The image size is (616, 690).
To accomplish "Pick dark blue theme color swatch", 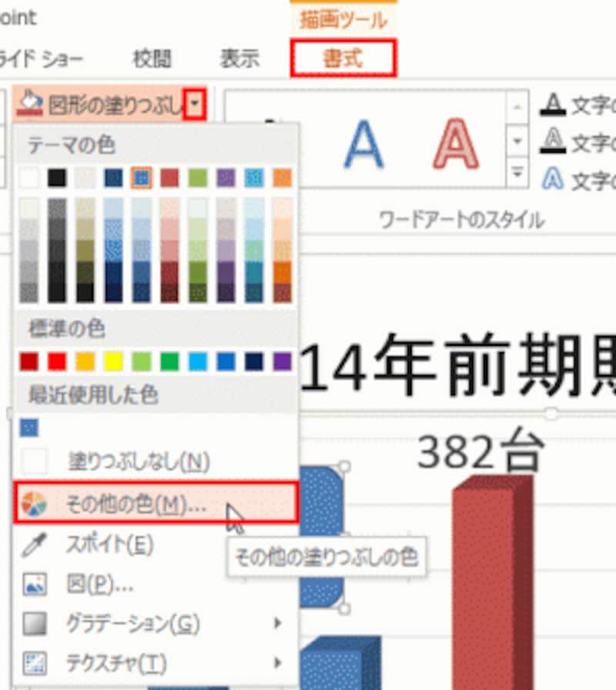I will pos(113,178).
